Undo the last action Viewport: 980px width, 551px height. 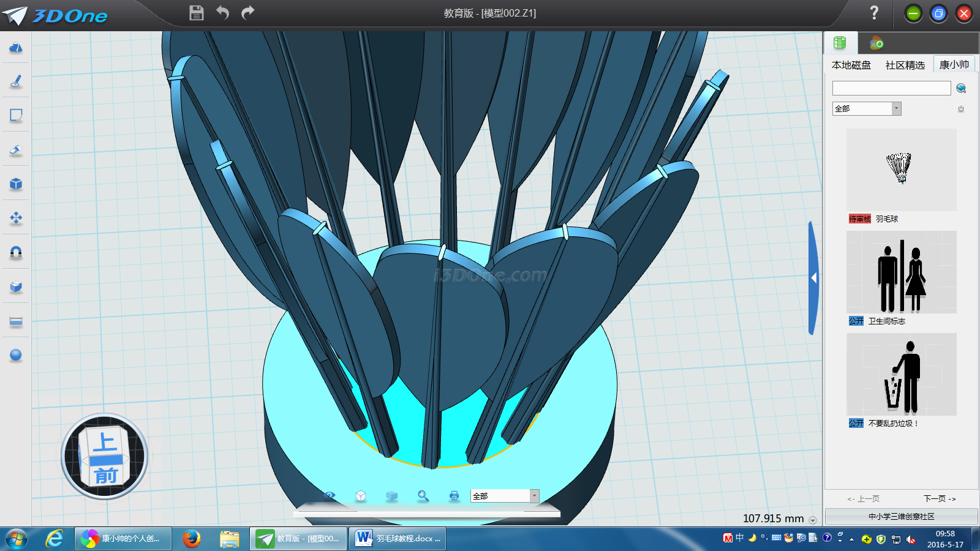click(x=222, y=13)
